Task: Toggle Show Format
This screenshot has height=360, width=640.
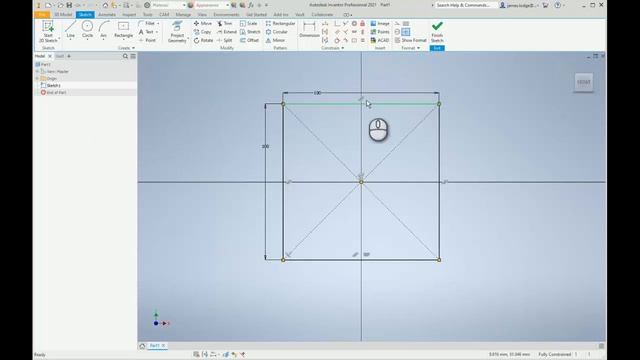Action: (410, 40)
